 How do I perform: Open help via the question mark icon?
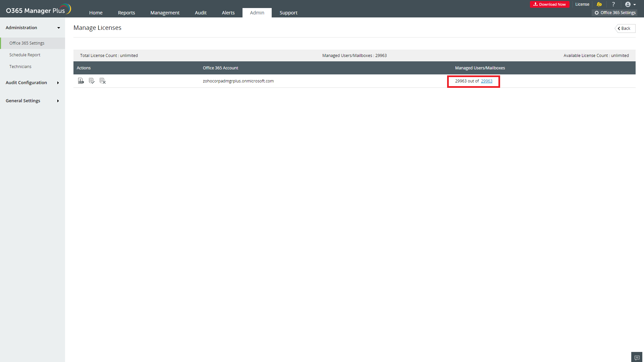613,4
